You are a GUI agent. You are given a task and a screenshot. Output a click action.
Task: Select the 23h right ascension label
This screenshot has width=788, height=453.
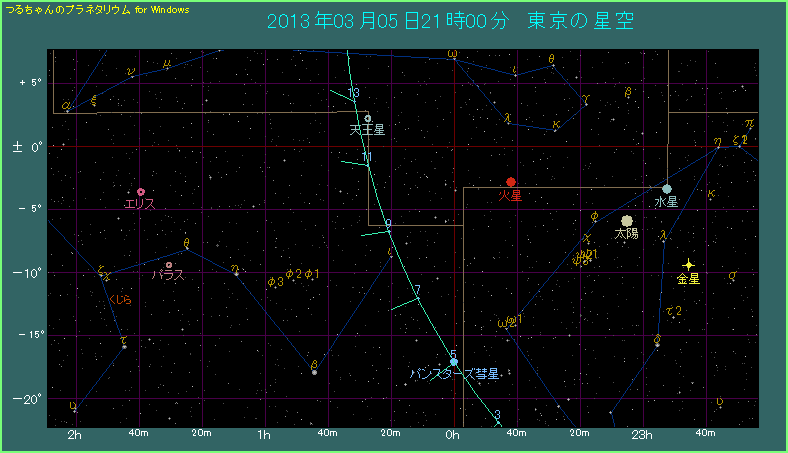641,435
